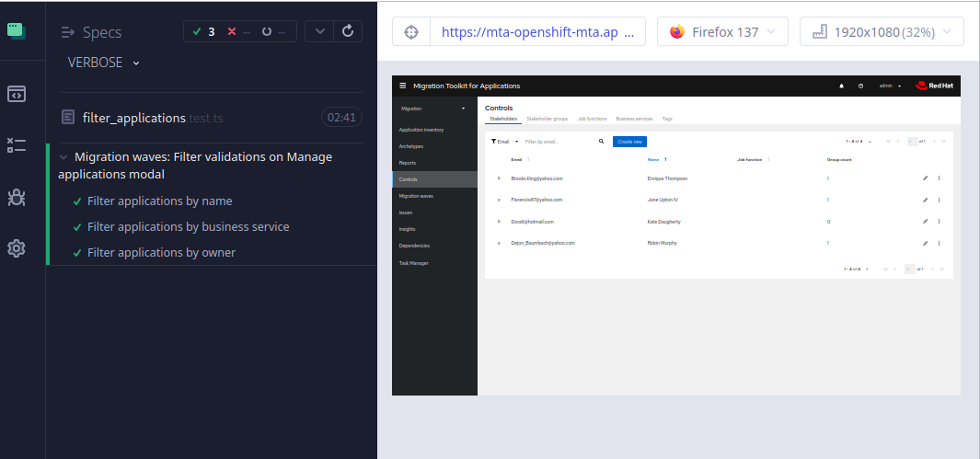
Task: Rerun all tests with the reload icon
Action: coord(347,31)
